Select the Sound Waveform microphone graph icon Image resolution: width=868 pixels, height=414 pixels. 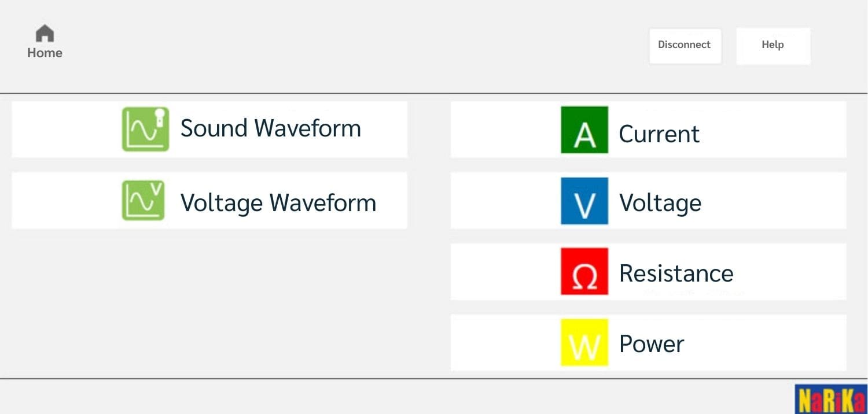click(x=145, y=129)
